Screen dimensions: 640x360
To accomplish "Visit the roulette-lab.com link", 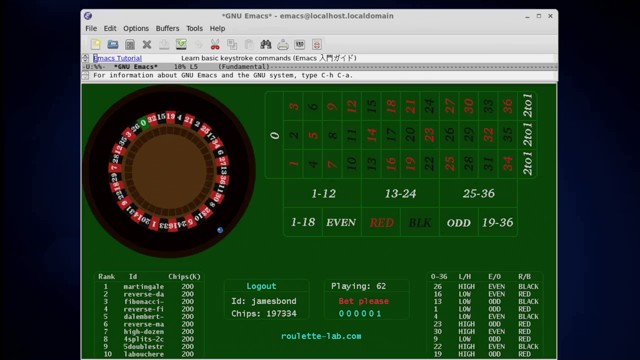I will click(321, 336).
